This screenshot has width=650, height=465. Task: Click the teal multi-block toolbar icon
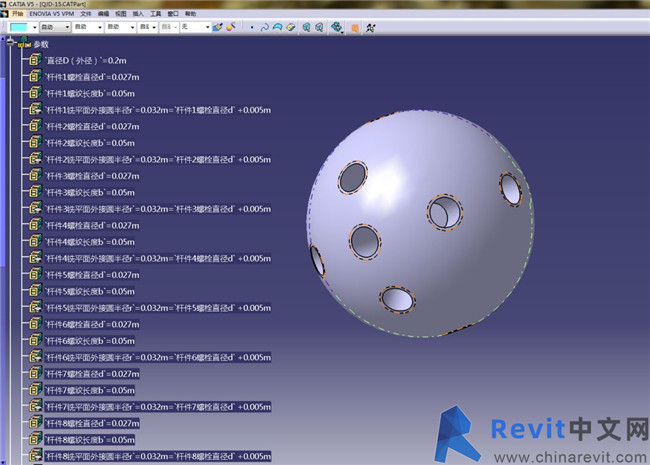pos(336,27)
